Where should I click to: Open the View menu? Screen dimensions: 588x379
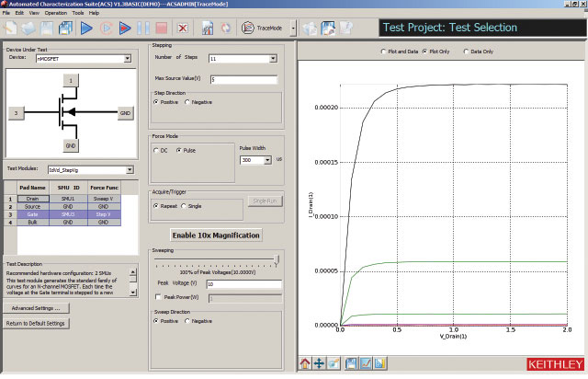34,13
